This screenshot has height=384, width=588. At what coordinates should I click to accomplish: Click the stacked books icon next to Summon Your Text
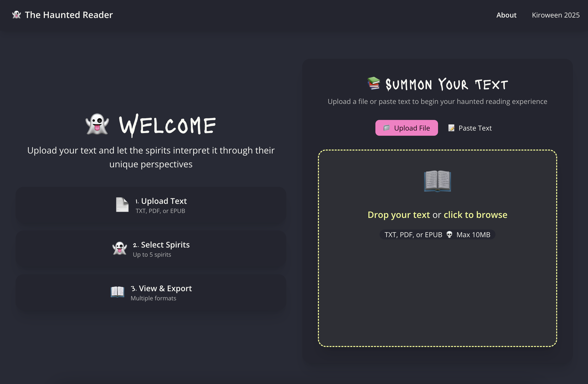(374, 83)
